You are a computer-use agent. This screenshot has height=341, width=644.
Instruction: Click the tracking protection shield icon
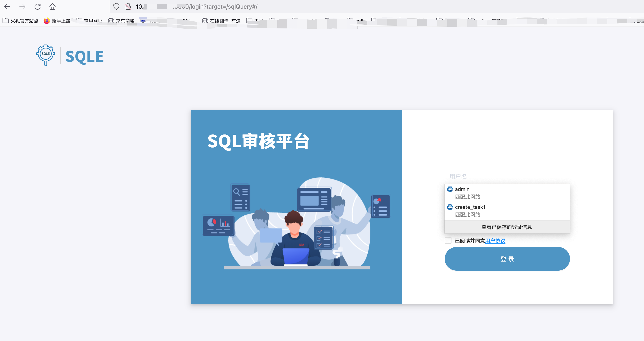116,7
